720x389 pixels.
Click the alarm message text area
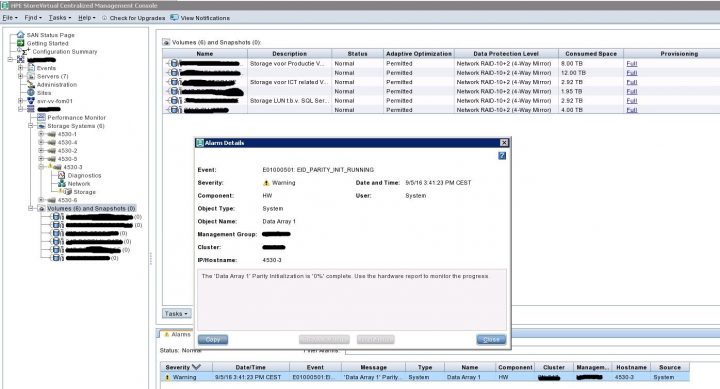pyautogui.click(x=352, y=299)
